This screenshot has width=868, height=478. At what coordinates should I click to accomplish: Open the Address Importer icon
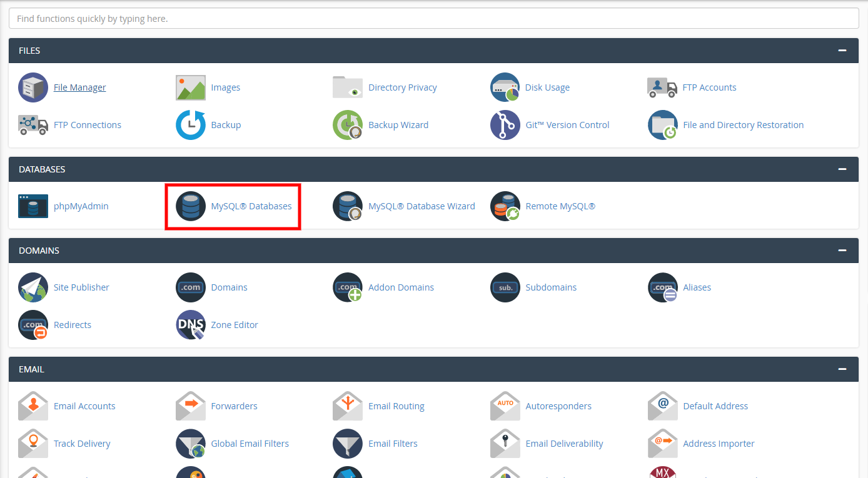[662, 444]
